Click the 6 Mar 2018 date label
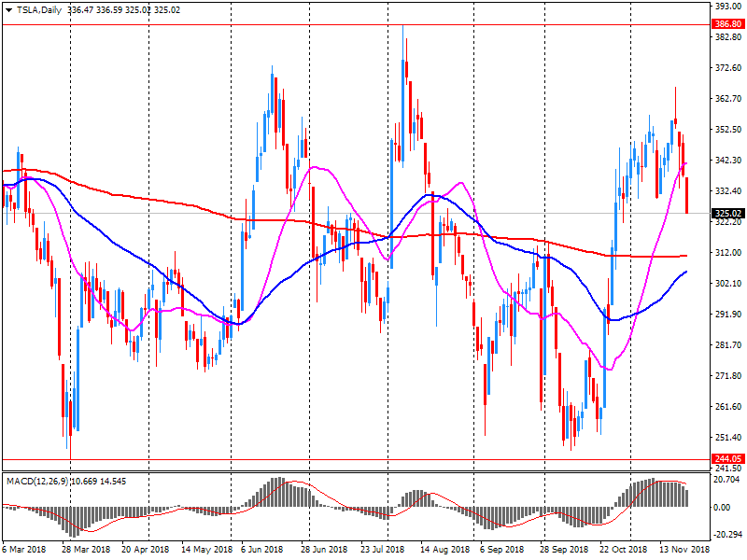 (24, 549)
